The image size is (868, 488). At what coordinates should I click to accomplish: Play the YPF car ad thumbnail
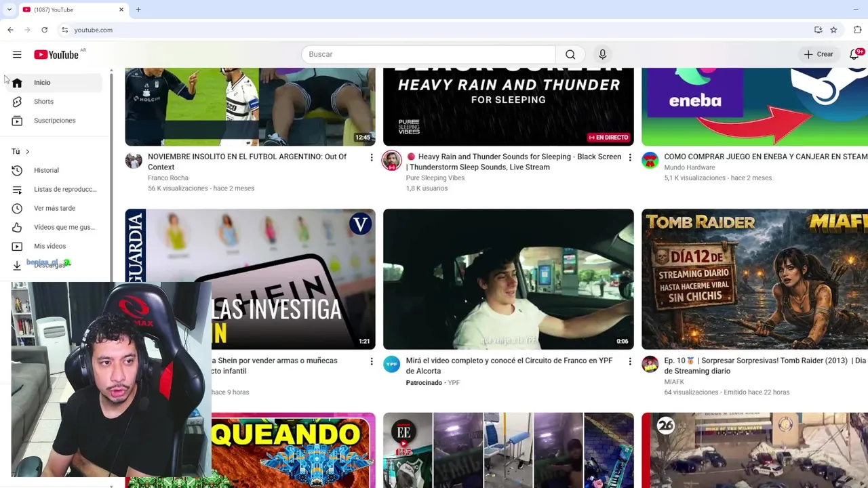point(509,279)
